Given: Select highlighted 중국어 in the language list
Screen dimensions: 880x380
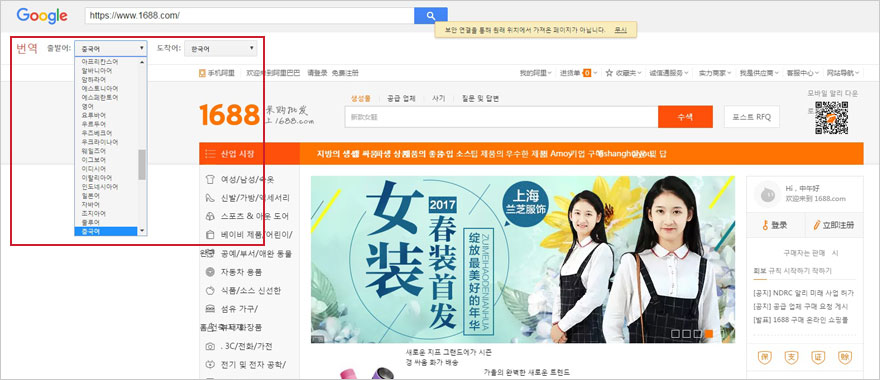Looking at the screenshot, I should click(107, 231).
